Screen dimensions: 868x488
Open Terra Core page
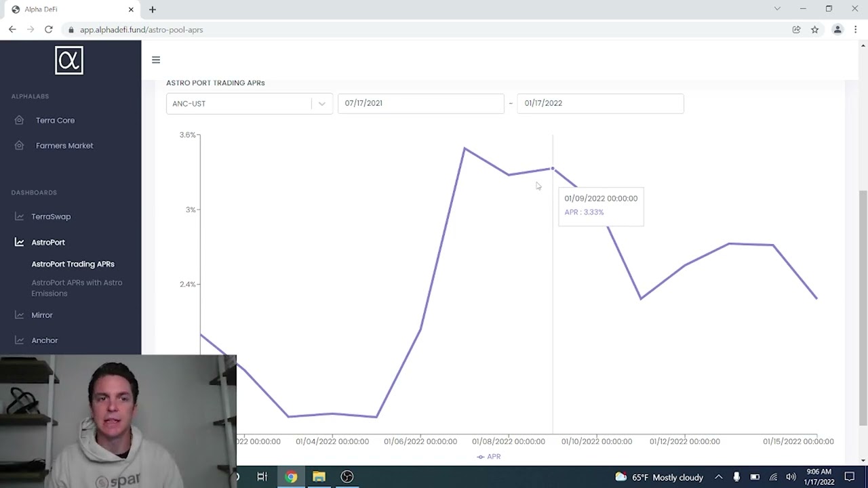tap(55, 120)
